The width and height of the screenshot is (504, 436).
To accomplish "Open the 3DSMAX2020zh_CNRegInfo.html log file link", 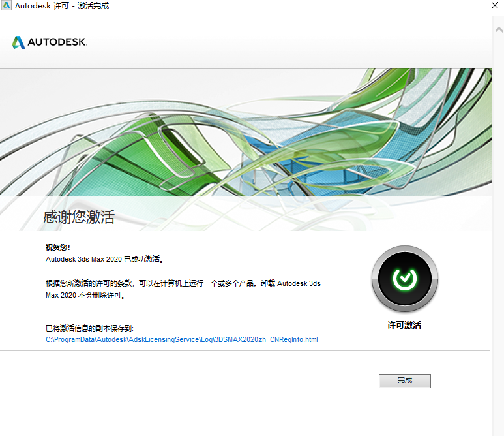I will [x=182, y=339].
